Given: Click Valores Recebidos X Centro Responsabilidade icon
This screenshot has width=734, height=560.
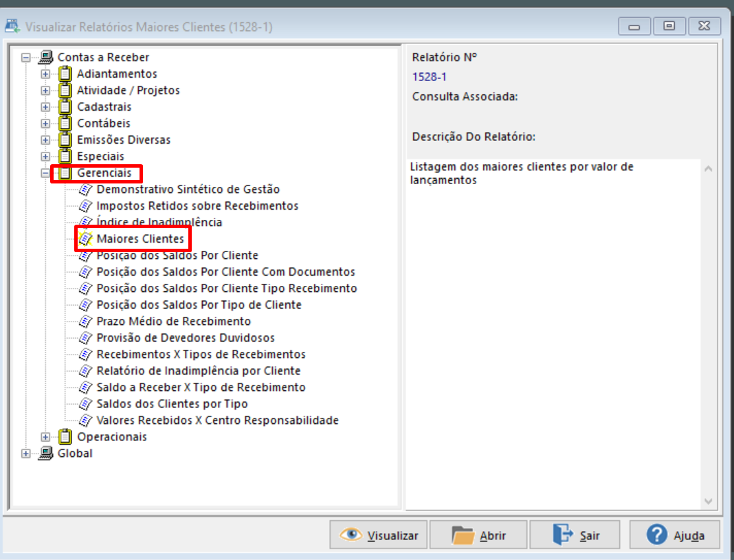Looking at the screenshot, I should [85, 420].
